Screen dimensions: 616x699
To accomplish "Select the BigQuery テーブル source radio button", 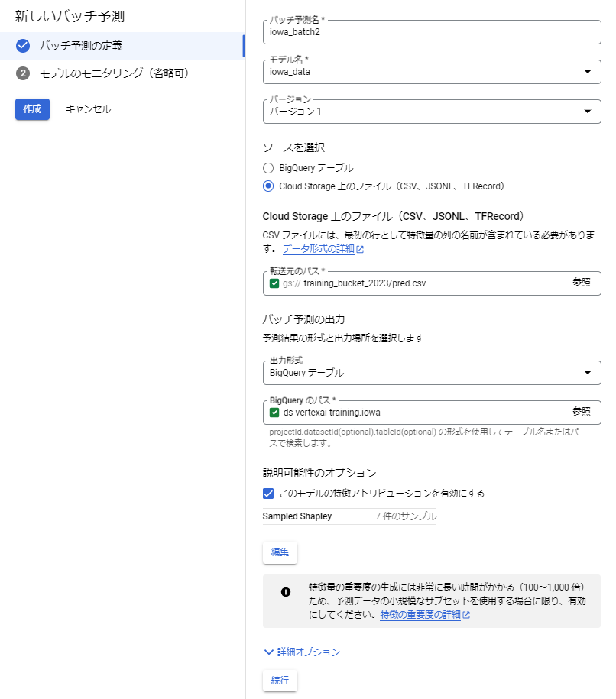I will pyautogui.click(x=268, y=168).
